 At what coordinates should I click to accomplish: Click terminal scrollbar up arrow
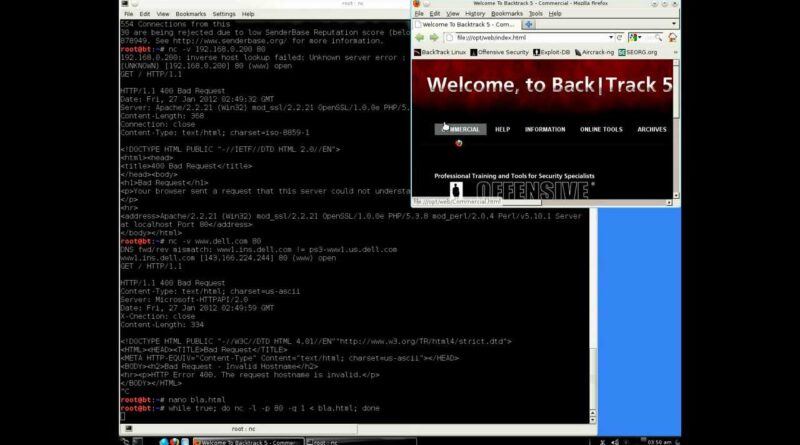592,412
